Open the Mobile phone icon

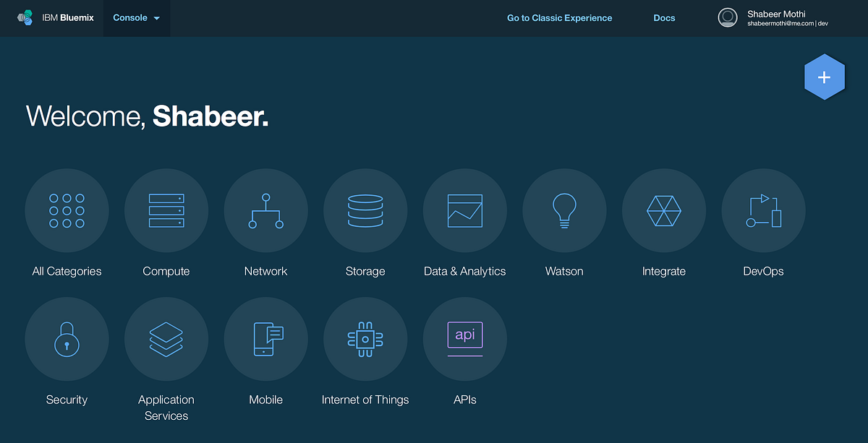click(x=265, y=339)
